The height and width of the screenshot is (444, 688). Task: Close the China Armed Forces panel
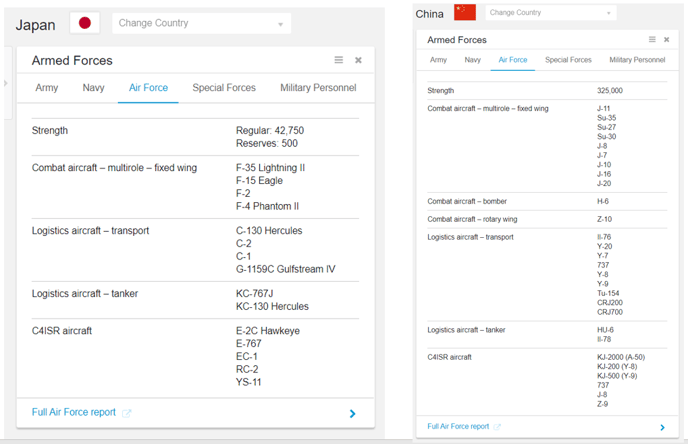click(x=667, y=40)
